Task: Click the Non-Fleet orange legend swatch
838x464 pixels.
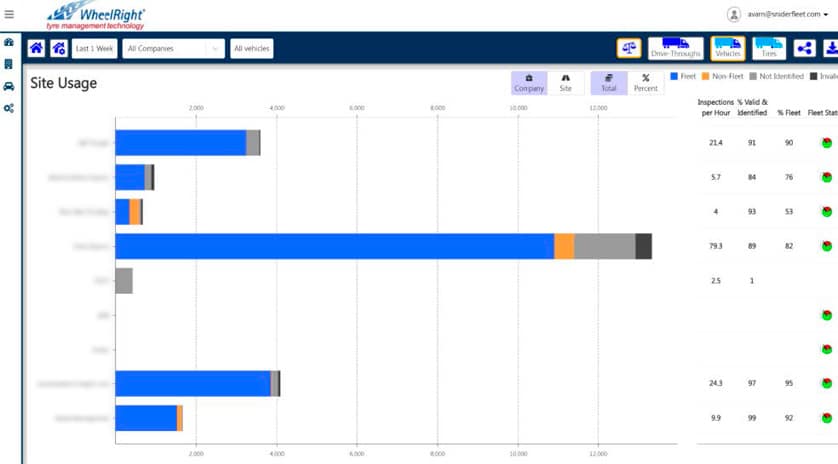Action: point(705,76)
